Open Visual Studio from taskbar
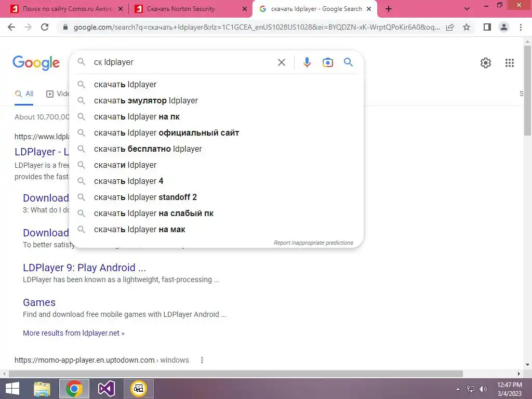The image size is (532, 399). 106,389
